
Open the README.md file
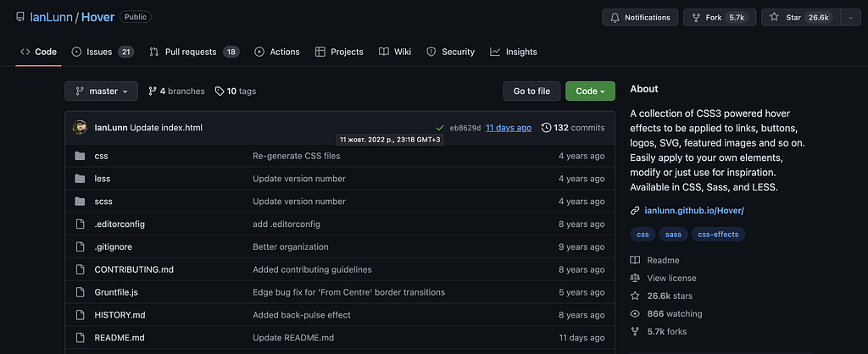120,337
